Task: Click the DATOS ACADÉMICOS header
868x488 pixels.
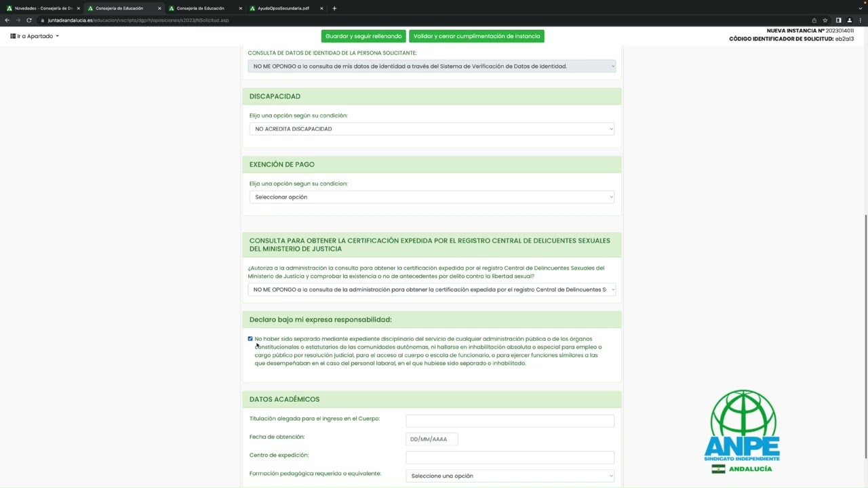Action: tap(432, 399)
